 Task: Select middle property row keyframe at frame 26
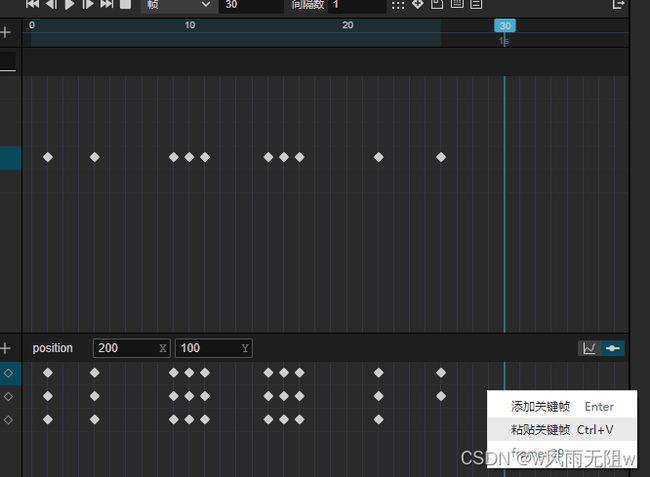click(x=441, y=396)
